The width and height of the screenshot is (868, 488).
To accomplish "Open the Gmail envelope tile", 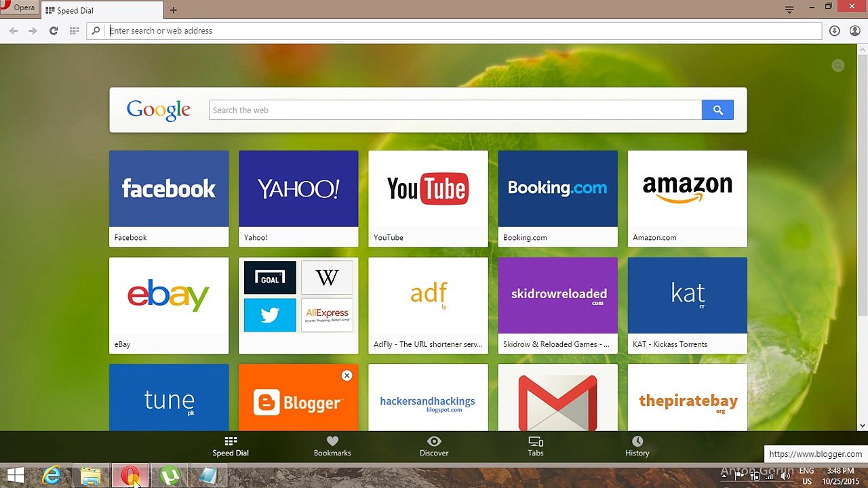I will click(x=557, y=398).
